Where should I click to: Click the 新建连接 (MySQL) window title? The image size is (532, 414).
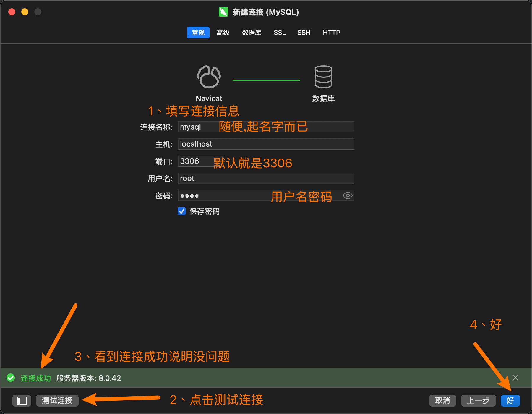[x=266, y=12]
